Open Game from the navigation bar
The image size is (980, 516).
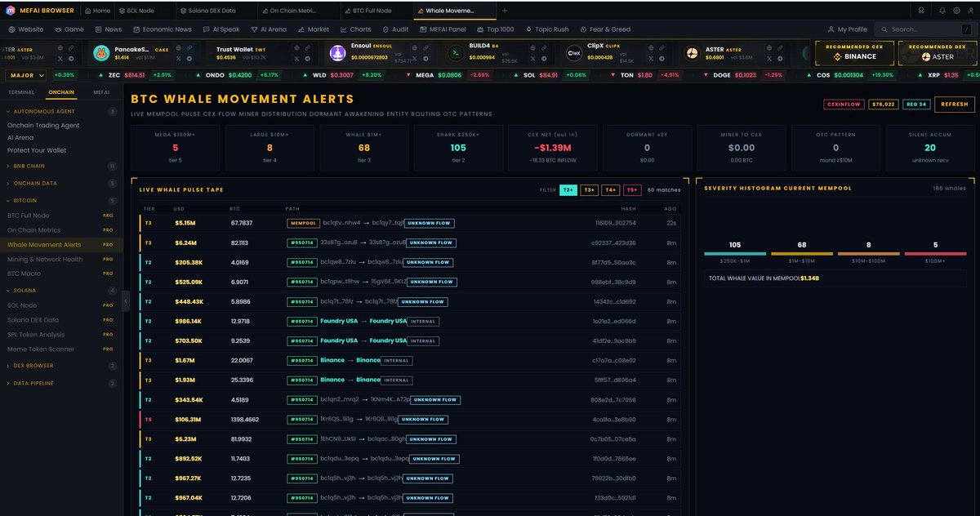click(x=69, y=29)
